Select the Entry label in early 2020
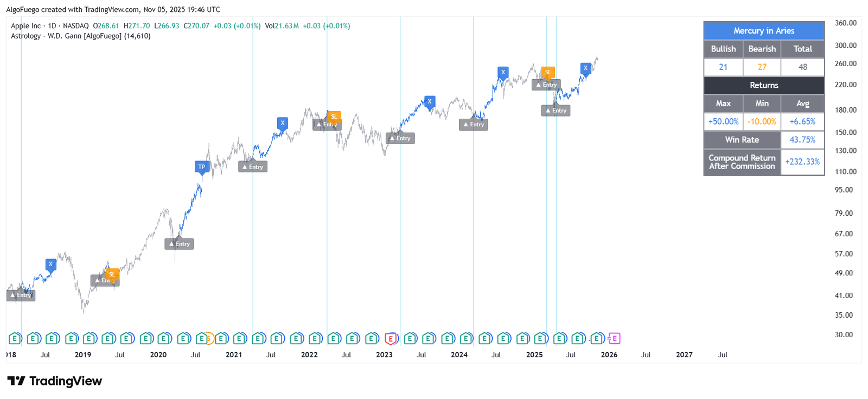This screenshot has height=399, width=868. point(179,244)
